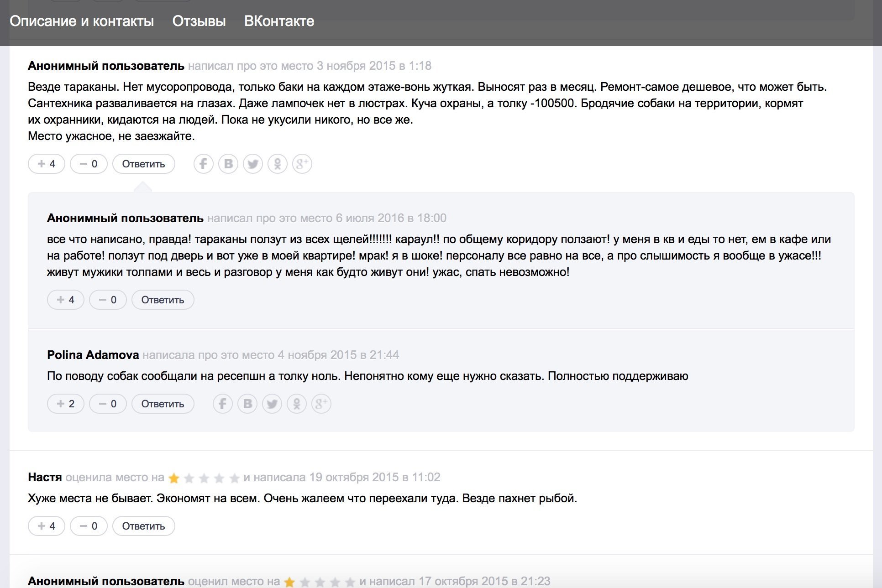This screenshot has width=882, height=588.
Task: Click the timestamp '19 октября 2015 в 11:02'
Action: (375, 477)
